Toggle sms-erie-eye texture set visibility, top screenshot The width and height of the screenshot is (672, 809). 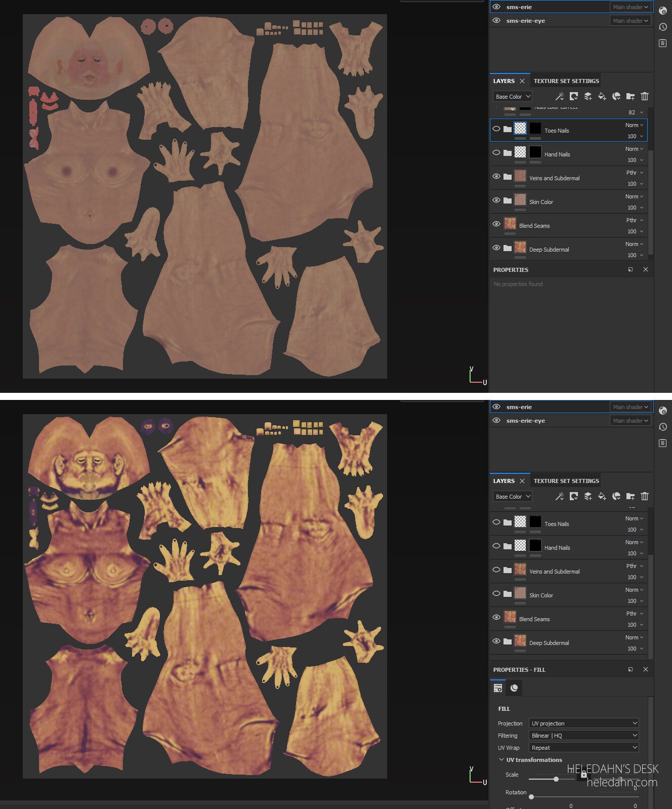496,20
